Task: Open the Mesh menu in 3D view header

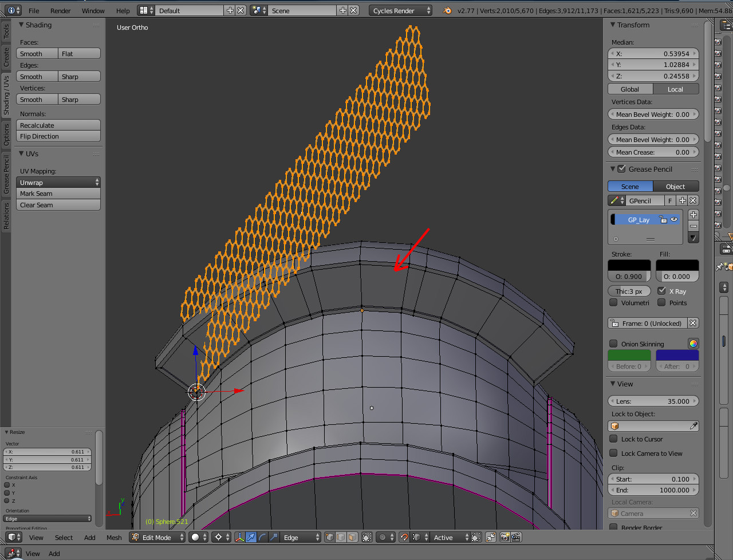Action: (114, 537)
